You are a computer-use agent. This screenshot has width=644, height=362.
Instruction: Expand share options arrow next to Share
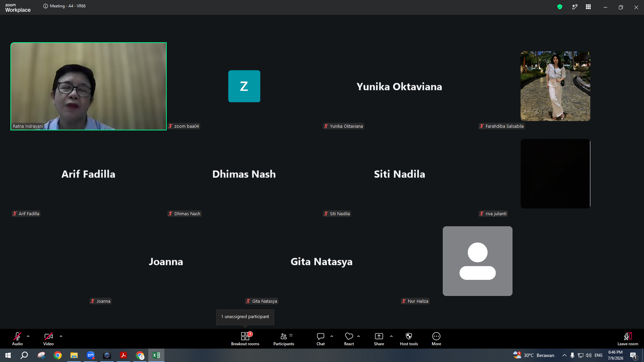click(391, 336)
